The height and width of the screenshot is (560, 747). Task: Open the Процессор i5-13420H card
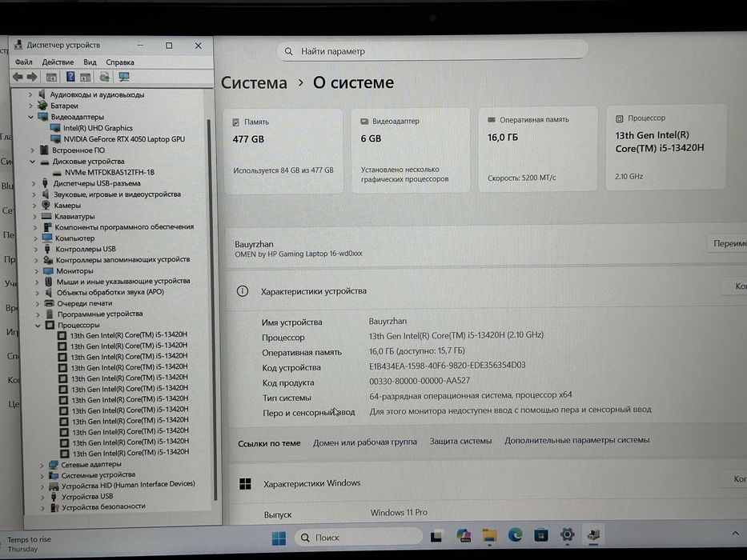[666, 147]
